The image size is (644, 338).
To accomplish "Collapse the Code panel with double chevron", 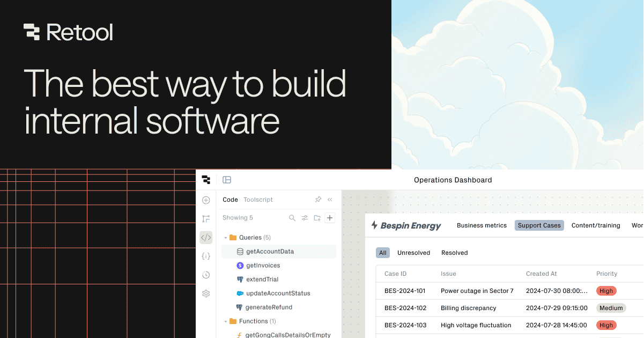I will click(x=330, y=200).
